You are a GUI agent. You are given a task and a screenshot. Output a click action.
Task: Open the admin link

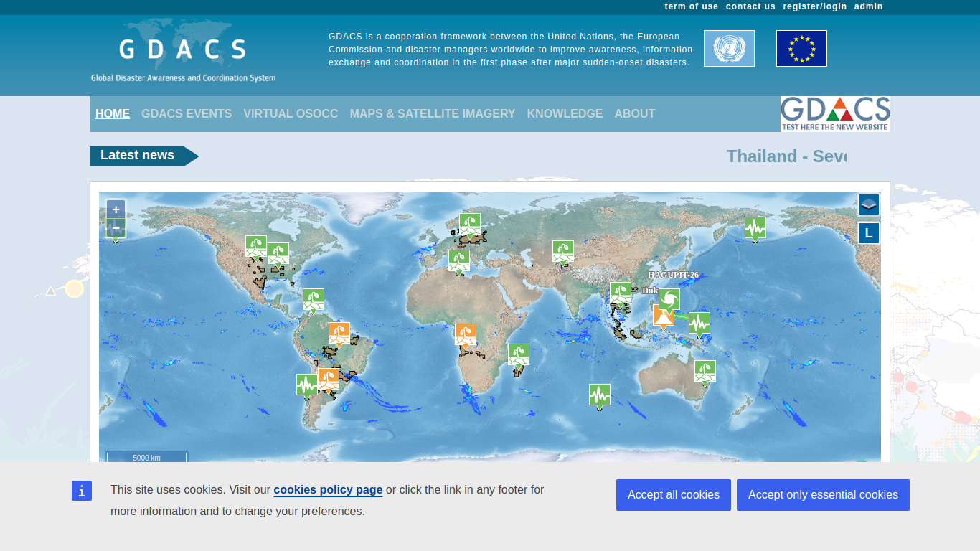(x=869, y=6)
